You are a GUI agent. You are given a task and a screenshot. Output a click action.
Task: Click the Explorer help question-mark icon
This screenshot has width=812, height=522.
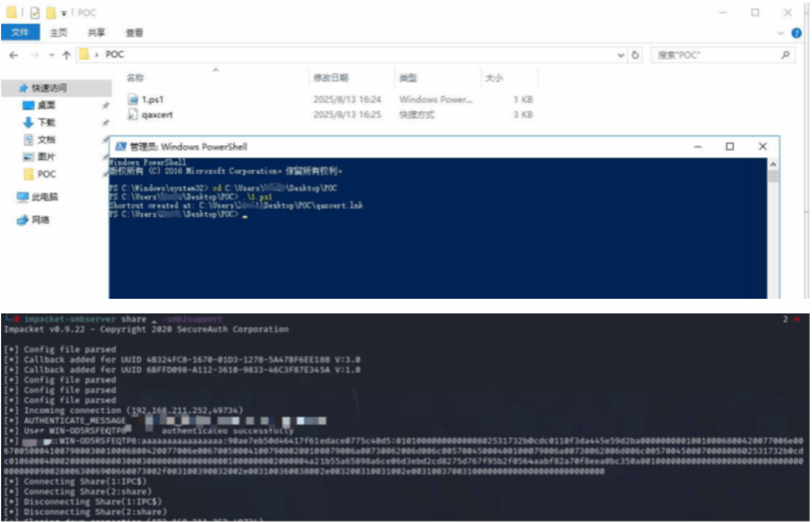[796, 33]
